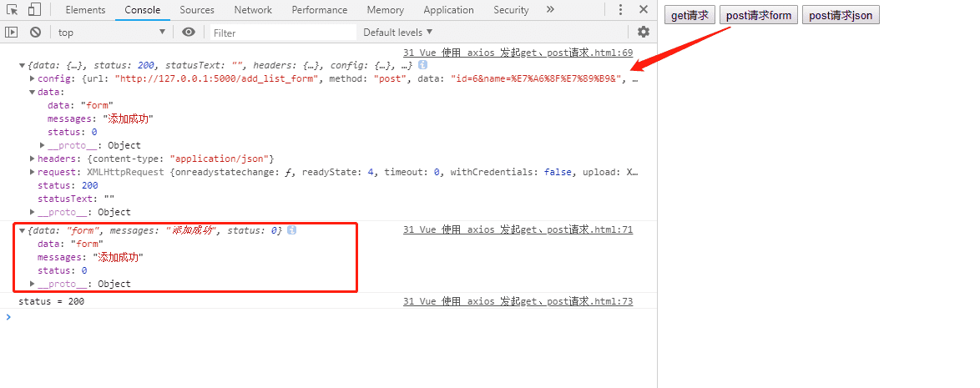The image size is (980, 388).
Task: Open the Sources tab
Action: [197, 10]
